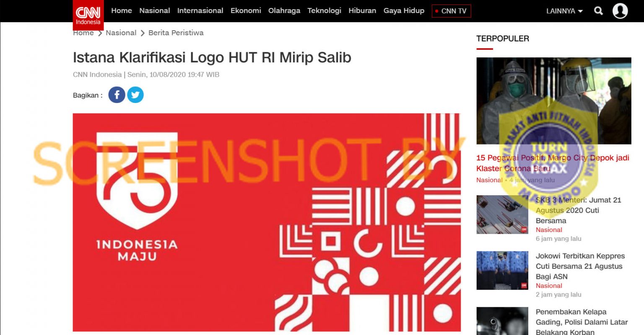Open the Jokowi Keppres story thumbnail
This screenshot has height=335, width=644.
tap(502, 271)
